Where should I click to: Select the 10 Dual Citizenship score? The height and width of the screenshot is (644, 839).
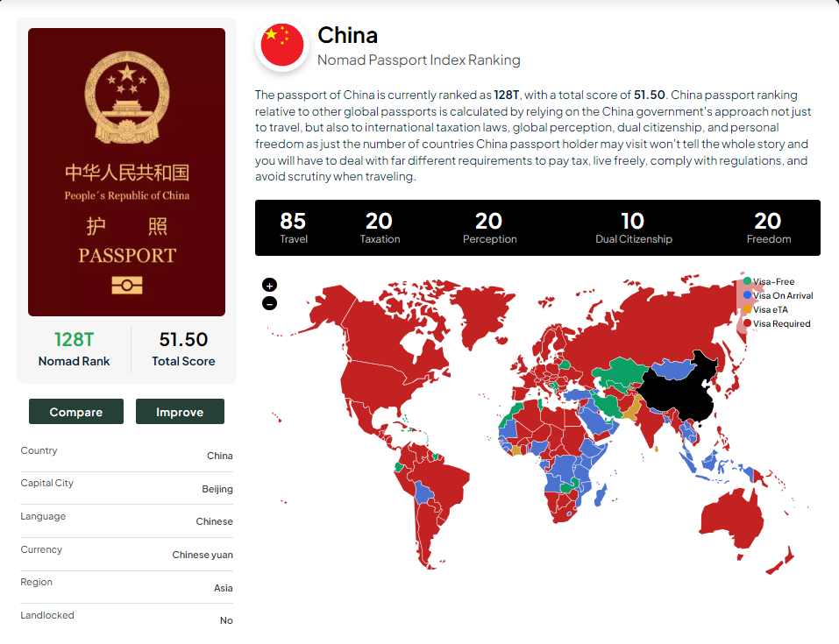click(633, 228)
